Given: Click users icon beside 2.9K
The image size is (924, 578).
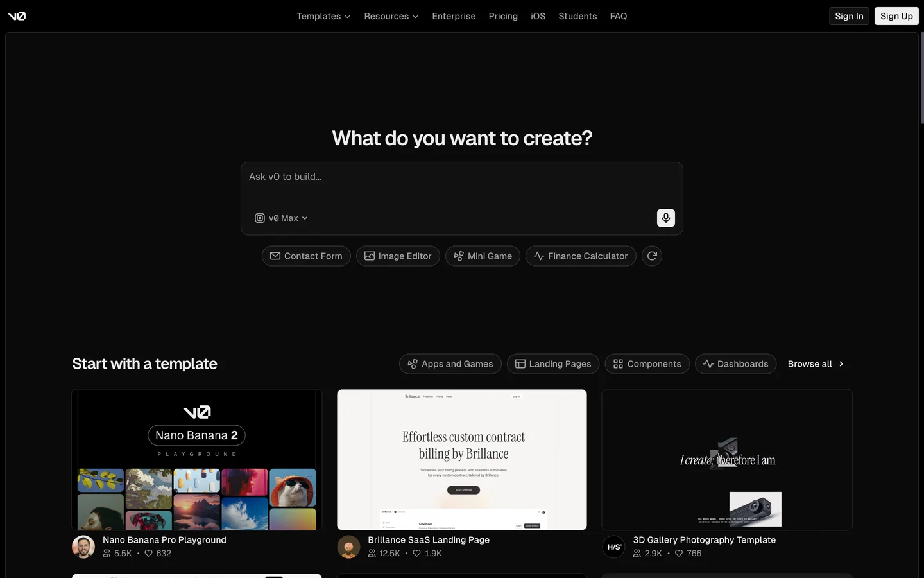Looking at the screenshot, I should [637, 554].
